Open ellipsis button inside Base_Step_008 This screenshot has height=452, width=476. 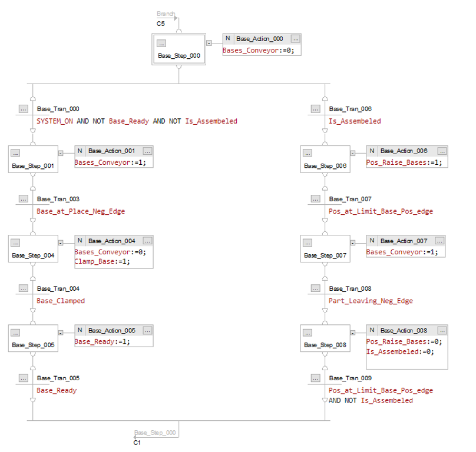[x=307, y=333]
